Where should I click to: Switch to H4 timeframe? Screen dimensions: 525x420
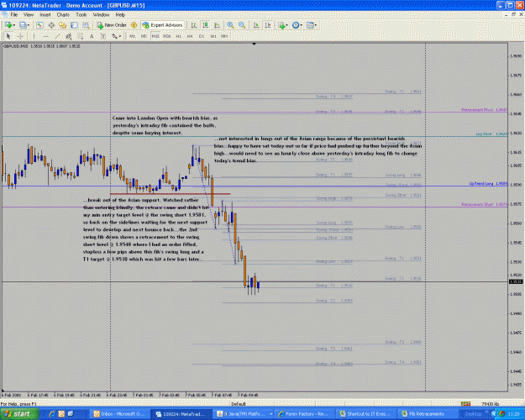click(190, 36)
